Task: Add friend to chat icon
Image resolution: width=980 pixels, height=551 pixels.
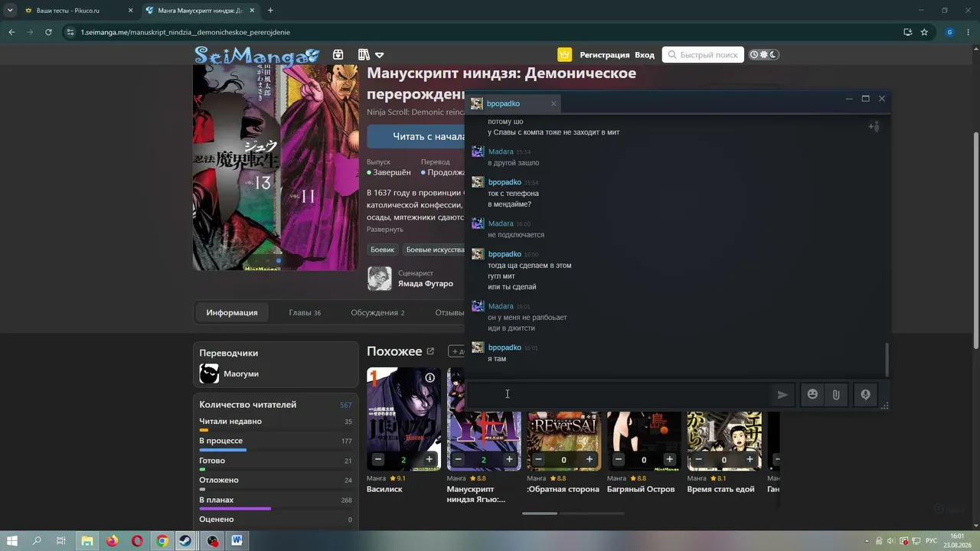Action: click(x=874, y=126)
